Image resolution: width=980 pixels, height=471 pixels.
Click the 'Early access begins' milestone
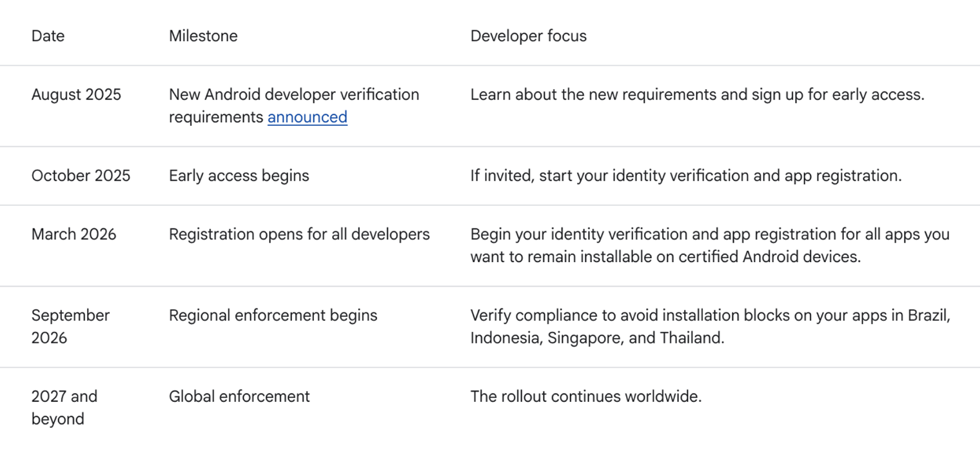coord(239,176)
